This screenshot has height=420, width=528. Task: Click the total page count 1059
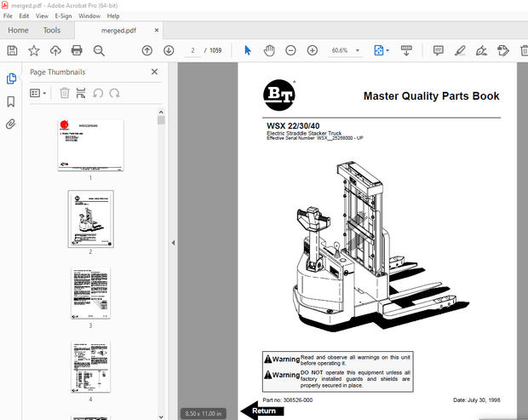coord(215,50)
